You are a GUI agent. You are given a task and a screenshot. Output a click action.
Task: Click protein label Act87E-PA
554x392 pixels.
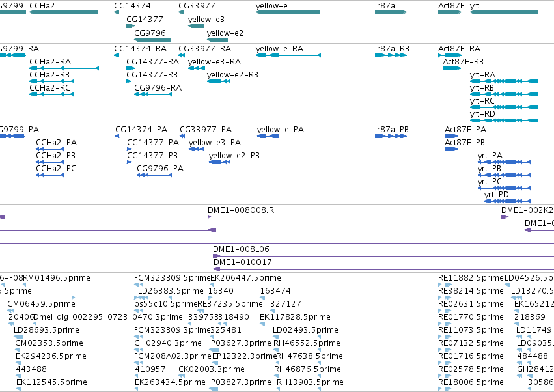[465, 130]
